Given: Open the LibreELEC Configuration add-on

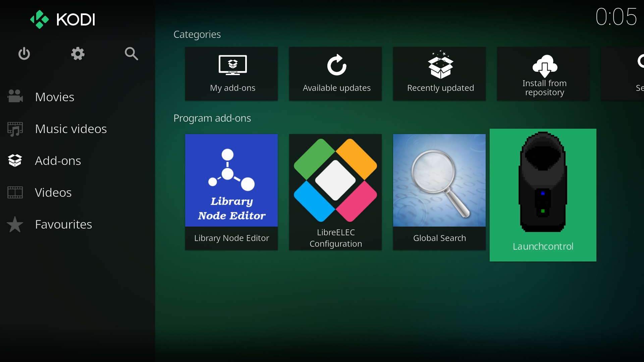Looking at the screenshot, I should tap(335, 192).
